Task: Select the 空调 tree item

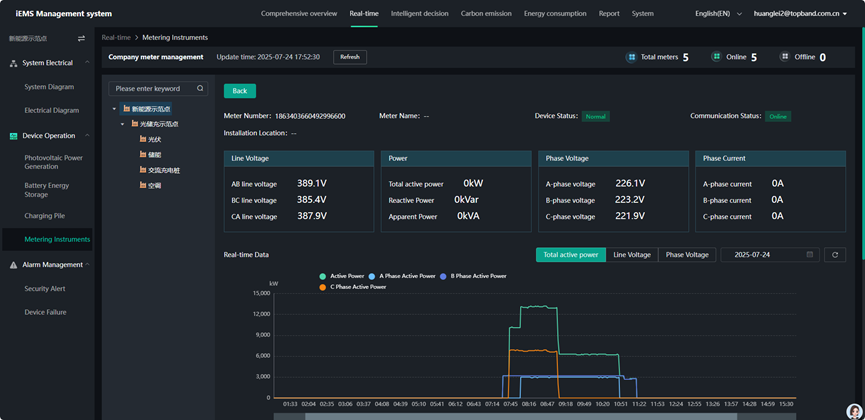Action: tap(154, 186)
